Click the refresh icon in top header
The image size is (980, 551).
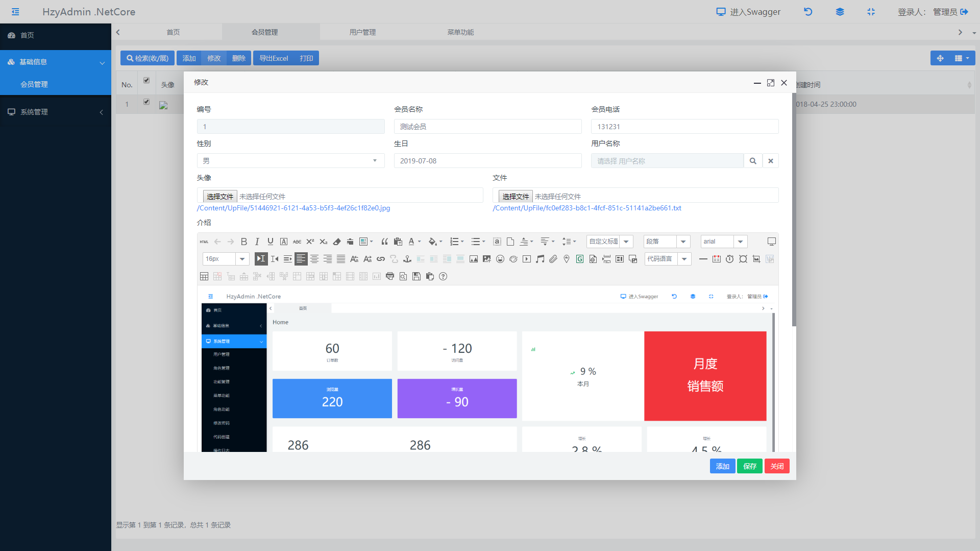tap(808, 11)
